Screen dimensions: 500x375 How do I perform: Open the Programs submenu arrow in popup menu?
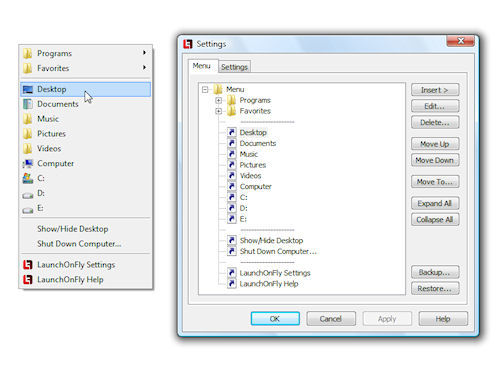point(144,53)
